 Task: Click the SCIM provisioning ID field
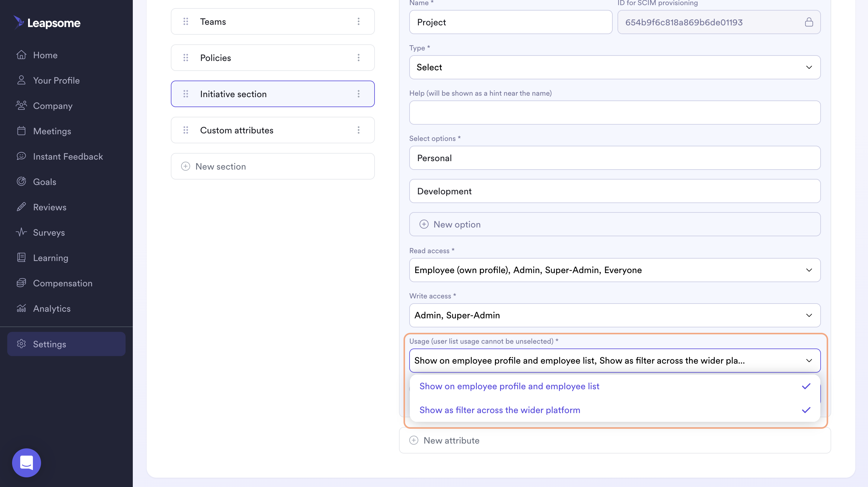pos(719,22)
